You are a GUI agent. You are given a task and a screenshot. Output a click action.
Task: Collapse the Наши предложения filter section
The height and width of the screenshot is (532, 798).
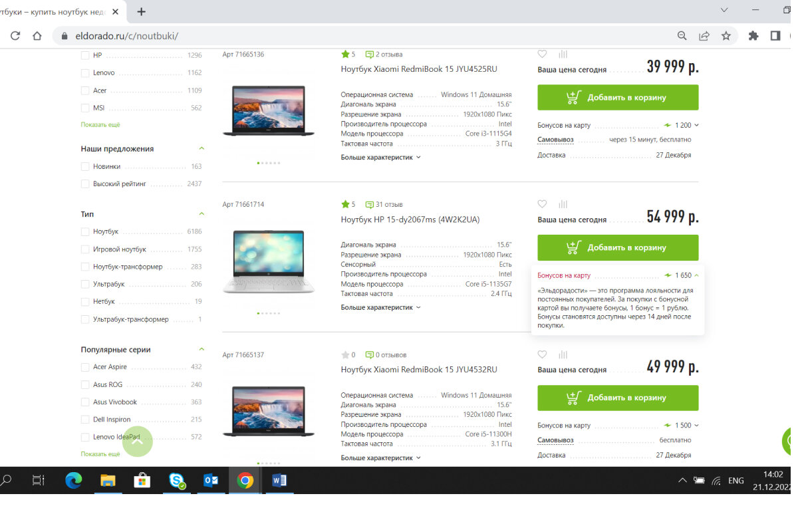(201, 148)
